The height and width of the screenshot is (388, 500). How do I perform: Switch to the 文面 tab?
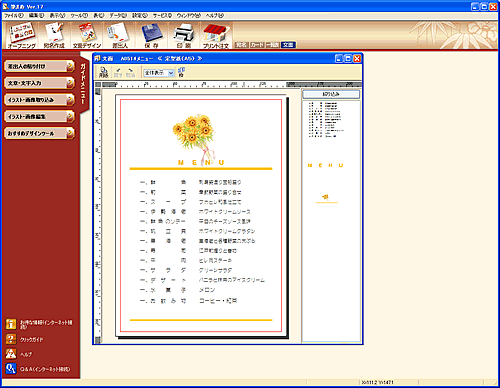click(x=288, y=45)
